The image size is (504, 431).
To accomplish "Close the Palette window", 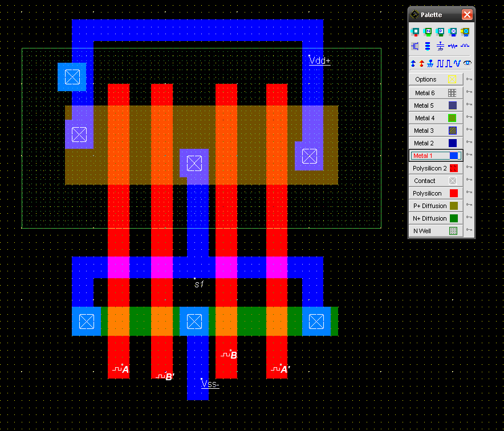I will (467, 14).
